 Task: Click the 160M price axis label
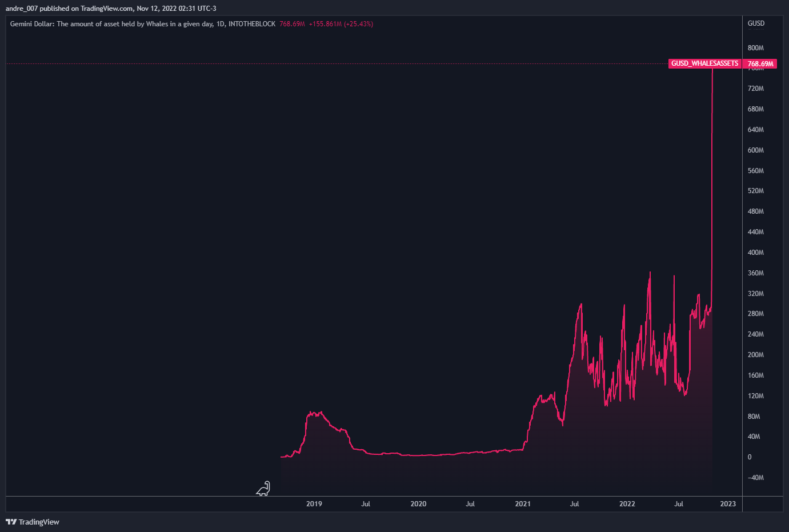pos(755,375)
